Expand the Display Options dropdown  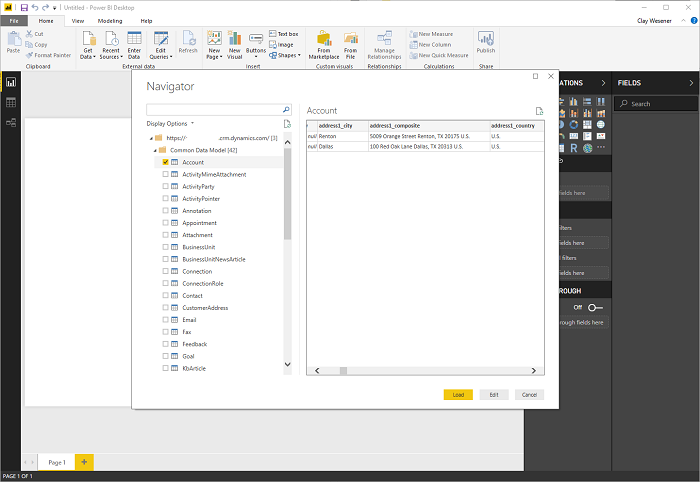coord(170,123)
